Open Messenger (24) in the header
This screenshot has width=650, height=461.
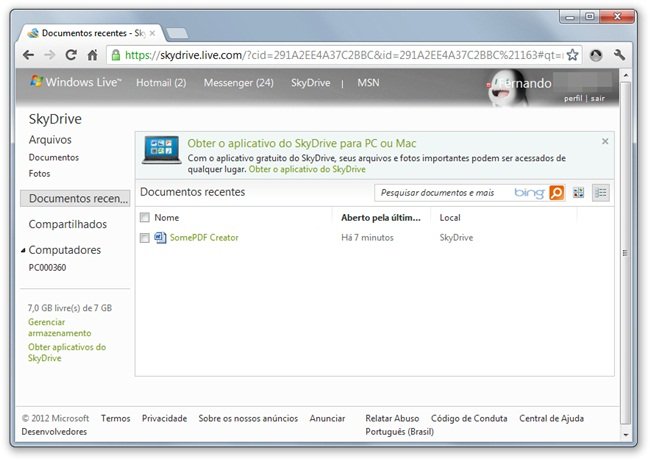(x=239, y=83)
